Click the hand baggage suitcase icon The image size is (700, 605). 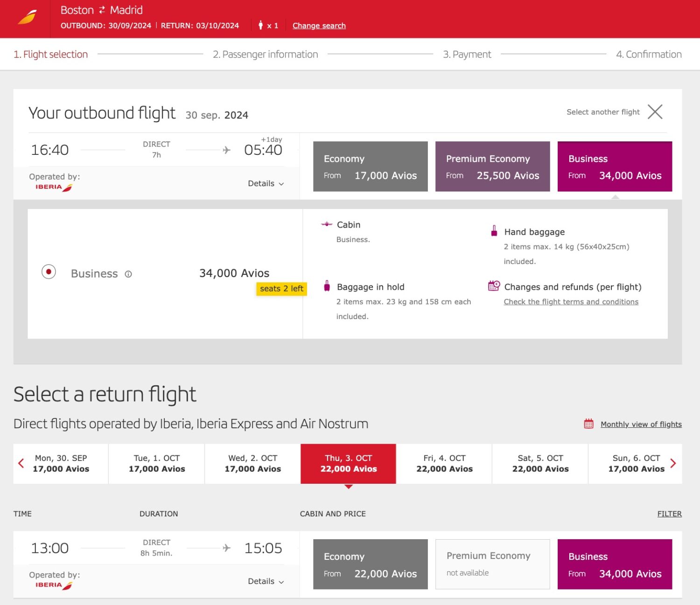pos(493,231)
